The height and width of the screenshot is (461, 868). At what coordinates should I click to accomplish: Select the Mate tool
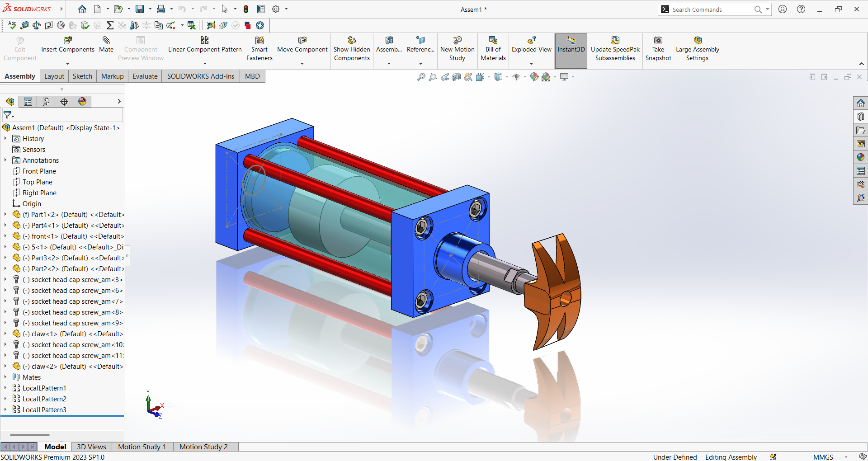pos(106,44)
